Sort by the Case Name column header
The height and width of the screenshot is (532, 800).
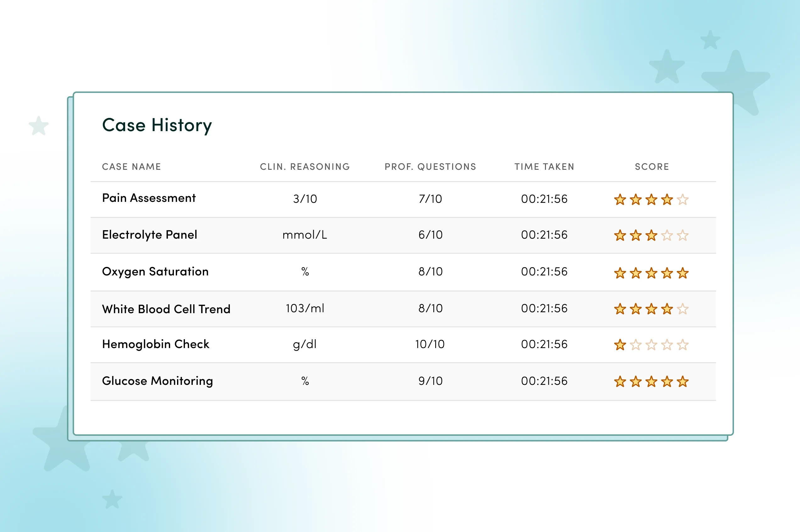(x=131, y=167)
